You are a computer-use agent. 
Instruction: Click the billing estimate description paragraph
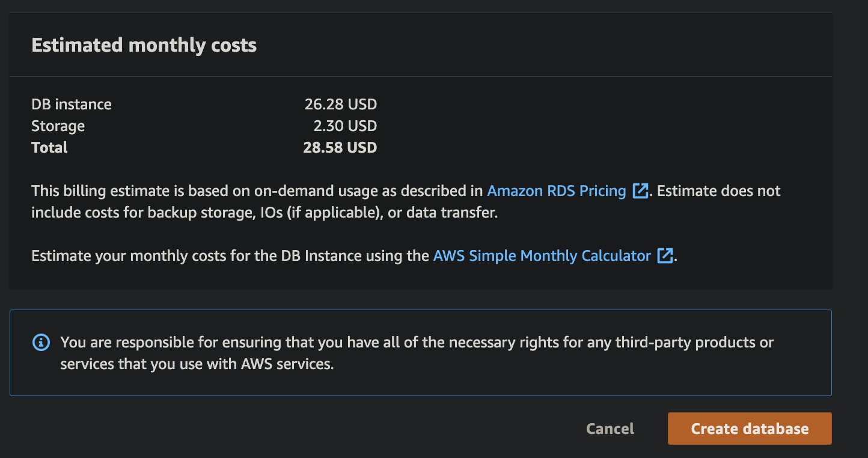[406, 202]
